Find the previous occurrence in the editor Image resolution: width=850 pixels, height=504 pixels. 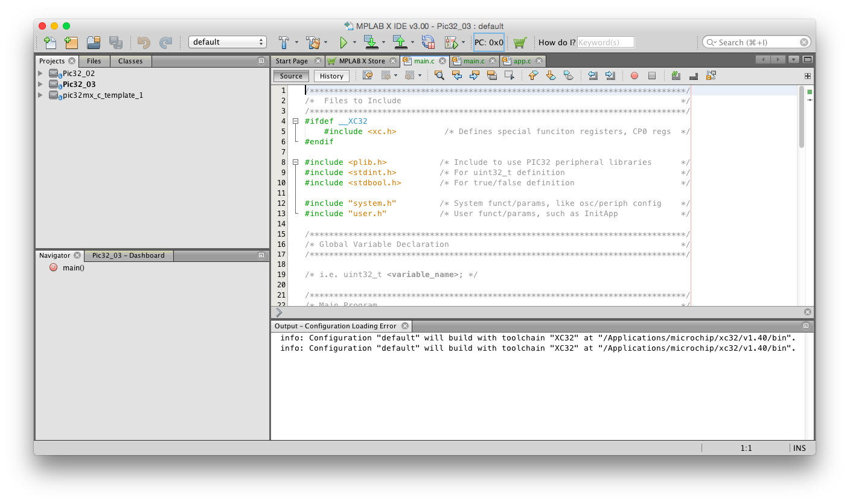pyautogui.click(x=457, y=75)
